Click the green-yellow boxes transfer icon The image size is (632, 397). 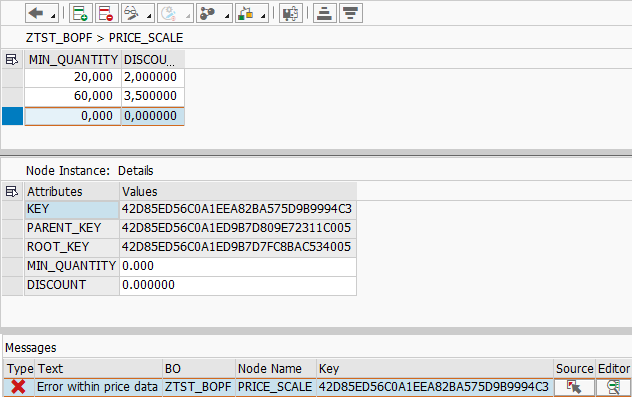tap(245, 13)
